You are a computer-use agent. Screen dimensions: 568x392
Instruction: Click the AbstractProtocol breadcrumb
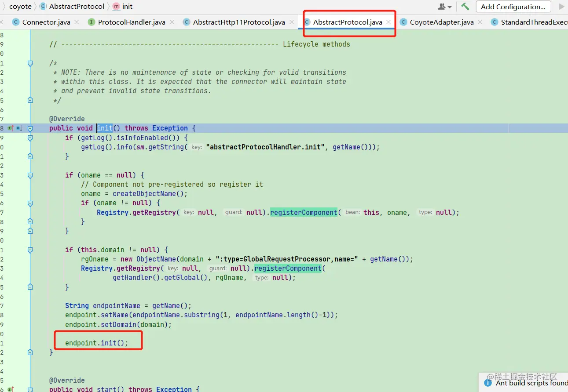(77, 7)
